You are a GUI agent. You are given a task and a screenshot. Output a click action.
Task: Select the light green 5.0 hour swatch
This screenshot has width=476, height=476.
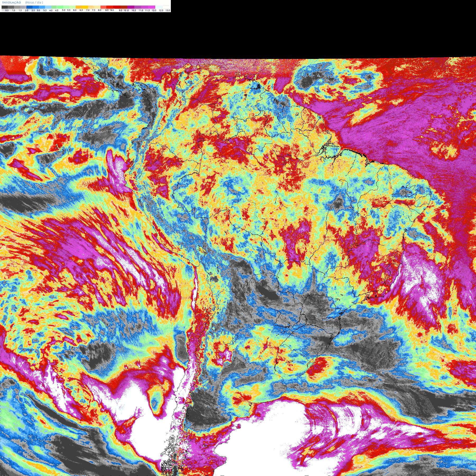tap(60, 7)
